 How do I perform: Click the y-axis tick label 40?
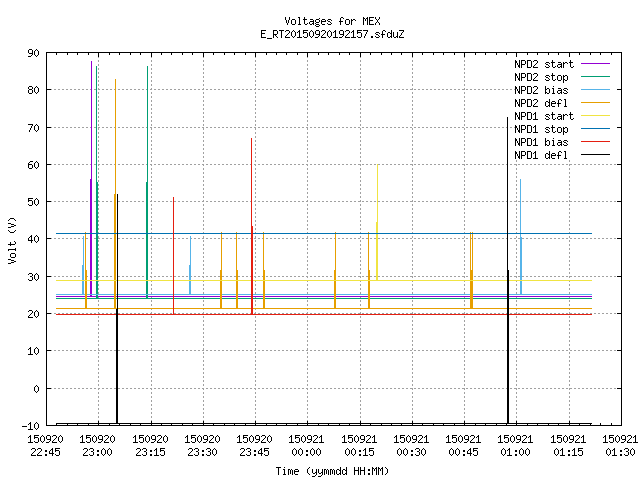tap(33, 239)
